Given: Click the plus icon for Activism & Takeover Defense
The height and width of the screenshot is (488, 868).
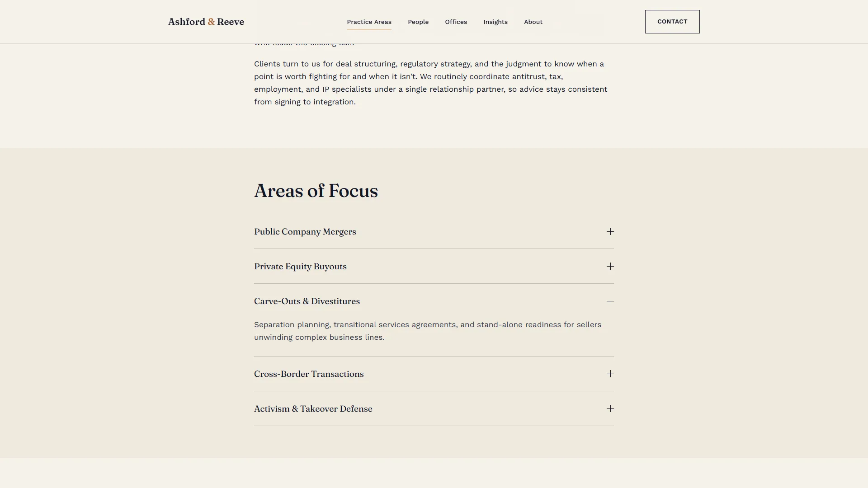Looking at the screenshot, I should (x=610, y=408).
